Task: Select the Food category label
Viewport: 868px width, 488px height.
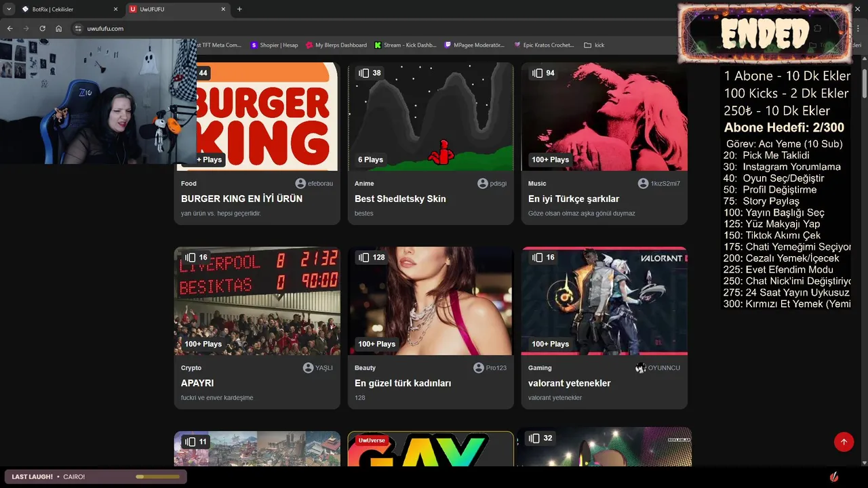Action: coord(189,184)
